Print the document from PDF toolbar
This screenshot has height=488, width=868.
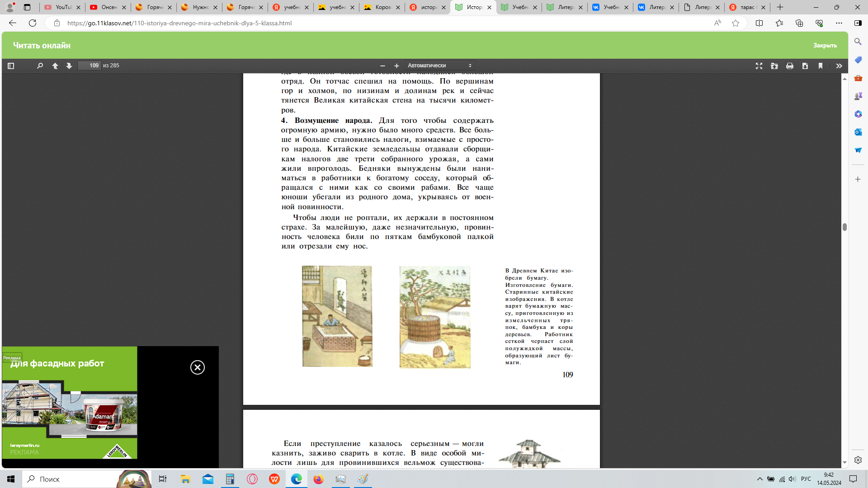pyautogui.click(x=790, y=66)
